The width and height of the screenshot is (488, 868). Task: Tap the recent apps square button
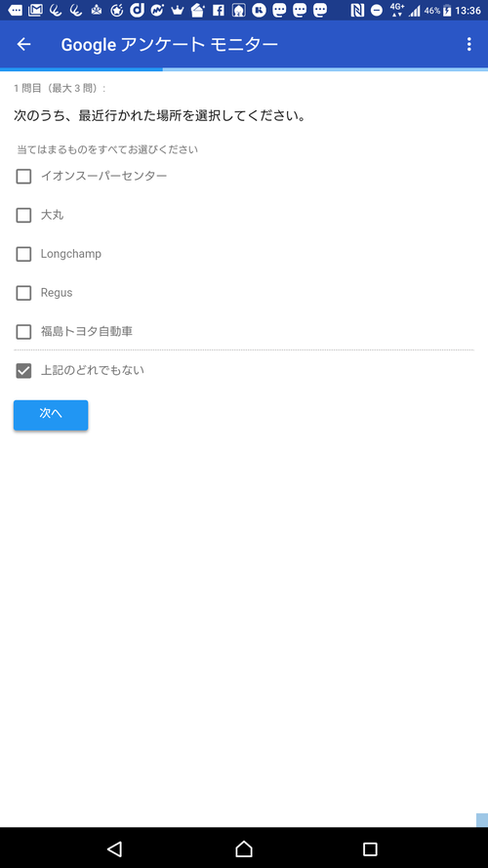[x=370, y=848]
